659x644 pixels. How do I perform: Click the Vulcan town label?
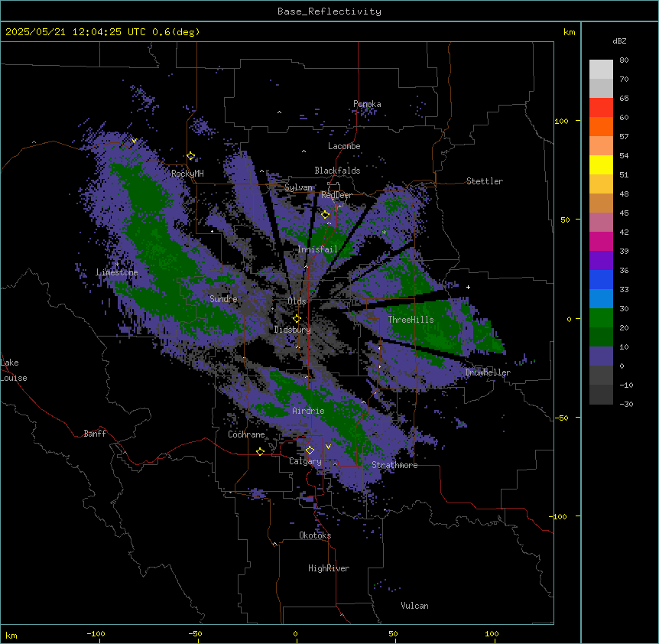[x=414, y=606]
